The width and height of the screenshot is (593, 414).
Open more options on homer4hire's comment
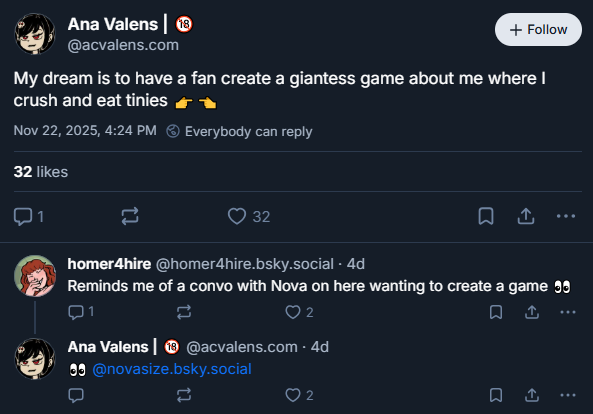568,312
